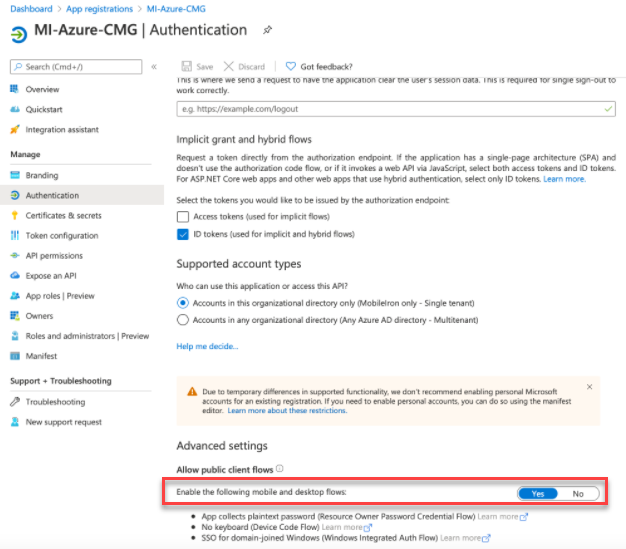
Task: Open Certificates & secrets page
Action: point(63,216)
